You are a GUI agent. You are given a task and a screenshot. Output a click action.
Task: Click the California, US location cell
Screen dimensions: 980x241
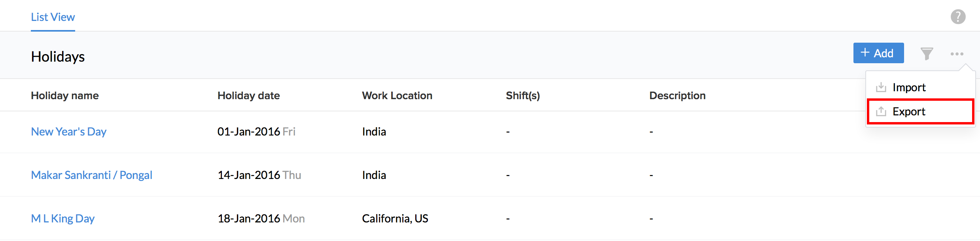(395, 218)
